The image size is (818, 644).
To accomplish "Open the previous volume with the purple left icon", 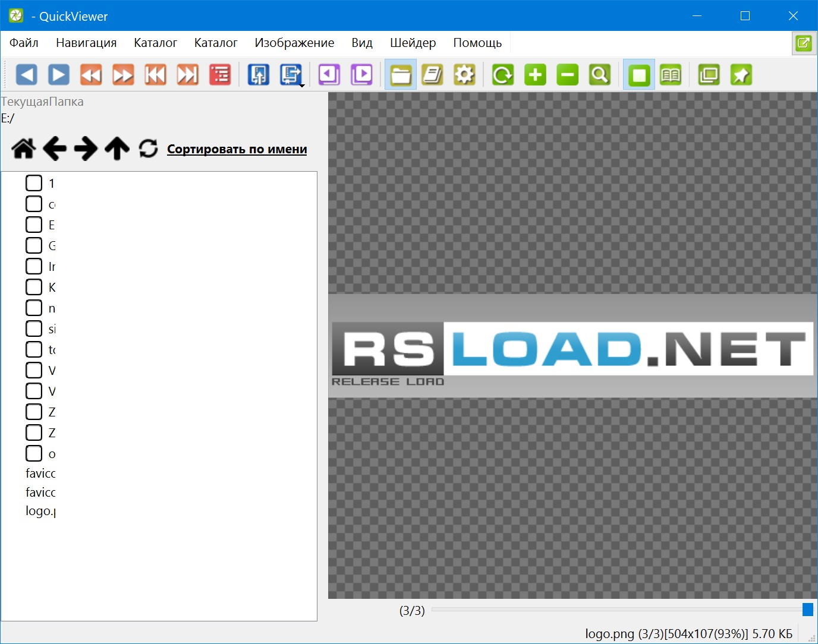I will point(329,75).
